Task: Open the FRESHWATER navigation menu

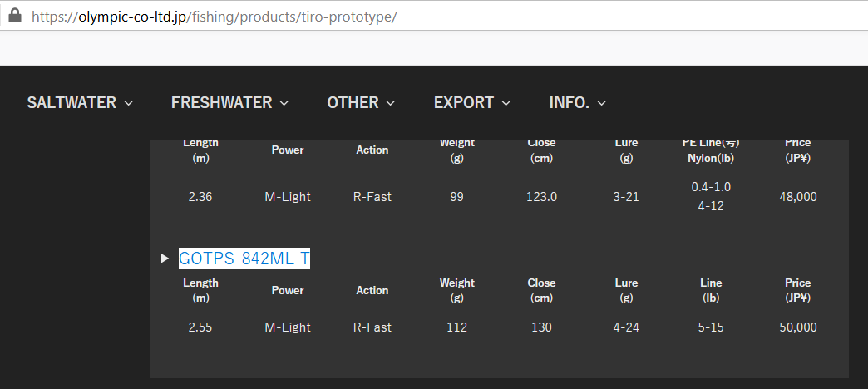Action: point(221,103)
